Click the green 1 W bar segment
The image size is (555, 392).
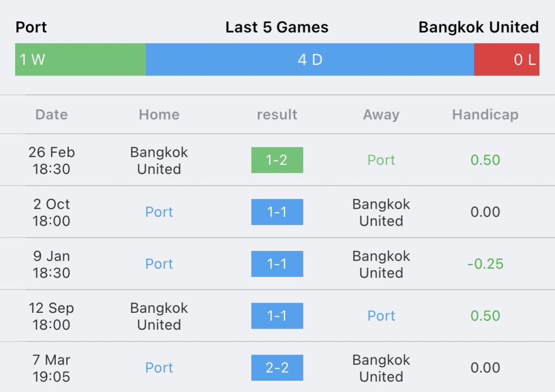(80, 60)
